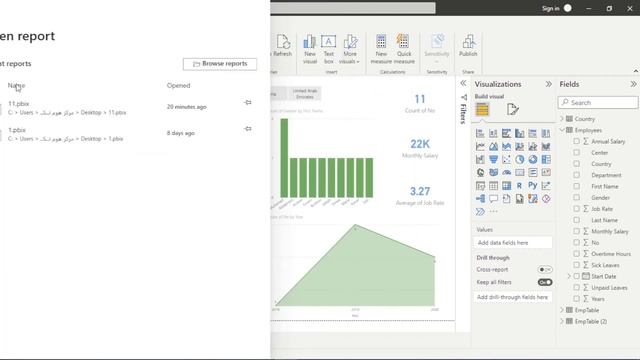This screenshot has width=640, height=360.
Task: Select the Decomposition tree visual
Action: pos(480,199)
